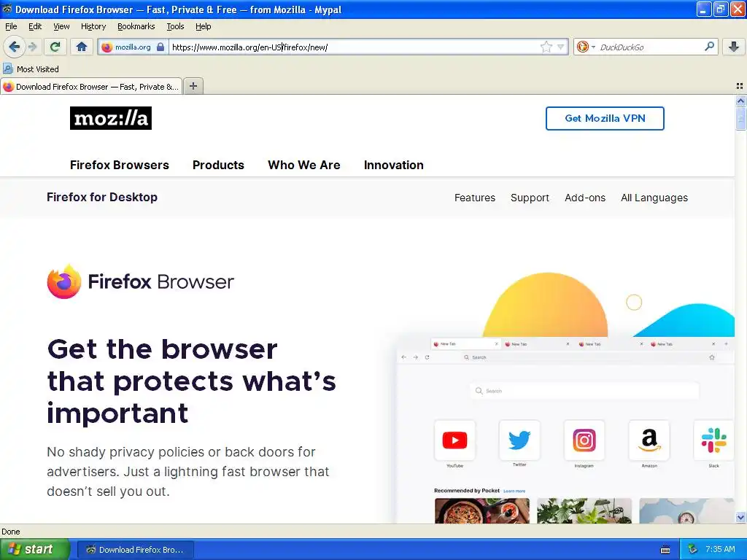This screenshot has height=560, width=747.
Task: Go back with the back arrow button
Action: (x=15, y=47)
